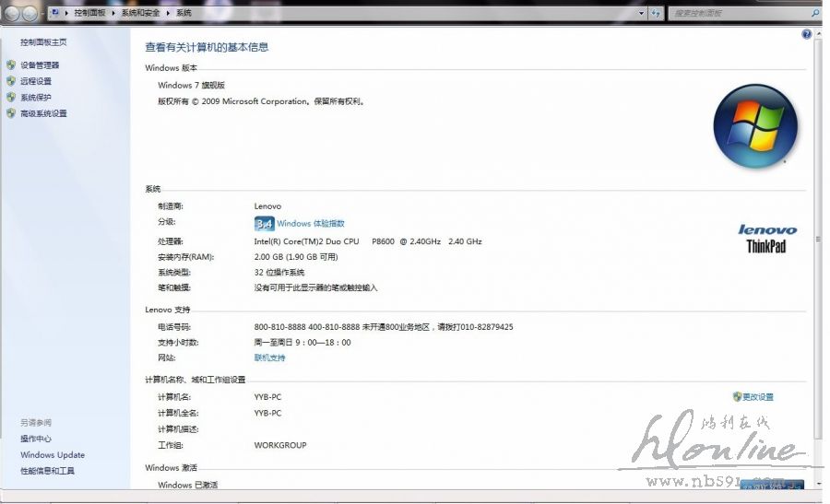The image size is (830, 504).
Task: Click the shield icon beside 远程设置
Action: point(11,81)
